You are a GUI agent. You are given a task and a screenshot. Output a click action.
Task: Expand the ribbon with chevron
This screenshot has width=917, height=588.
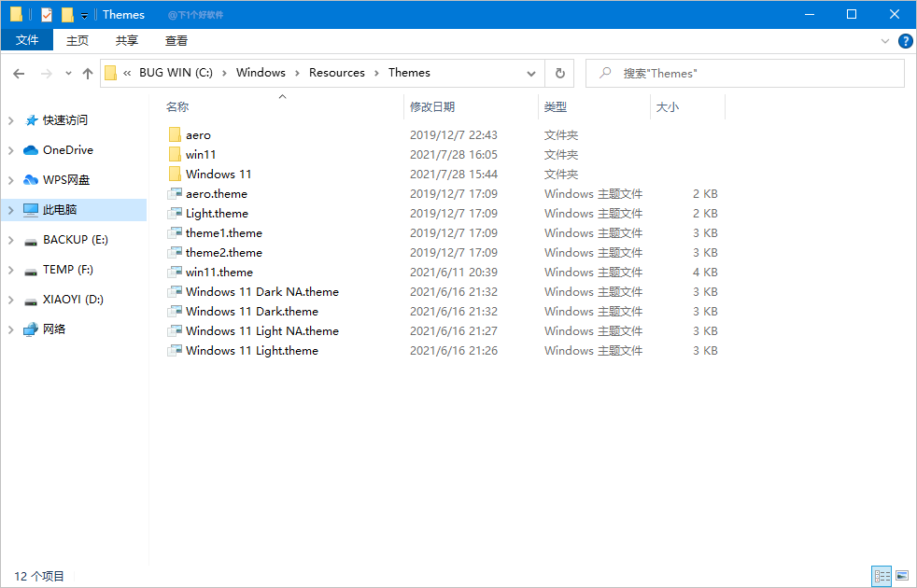885,41
